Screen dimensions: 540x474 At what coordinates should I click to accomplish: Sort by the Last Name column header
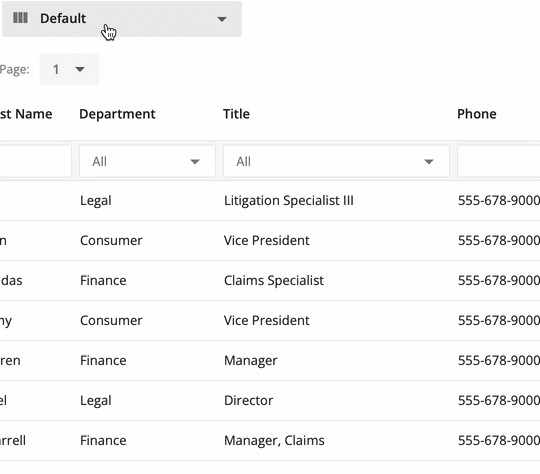[x=26, y=114]
